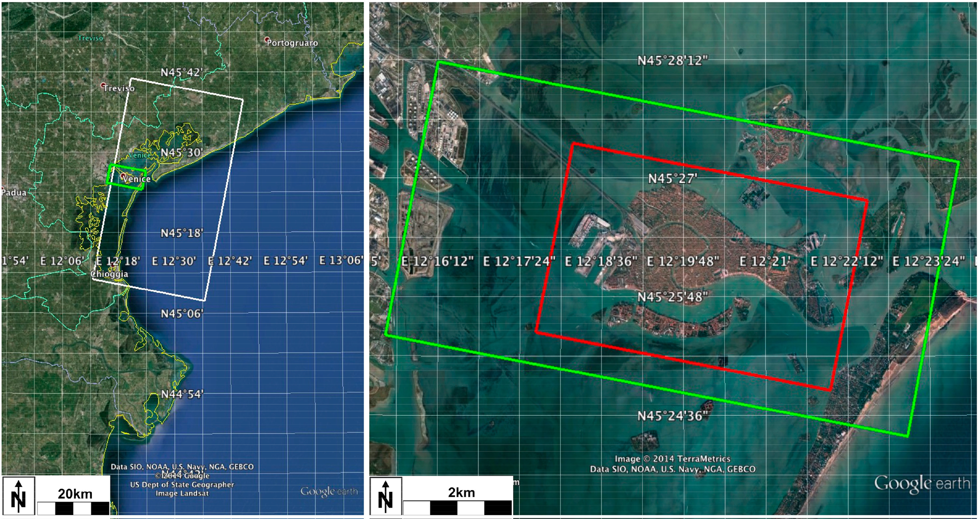Viewport: 980px width, 519px height.
Task: Click the US Dept of State Geographer text
Action: pos(182,485)
